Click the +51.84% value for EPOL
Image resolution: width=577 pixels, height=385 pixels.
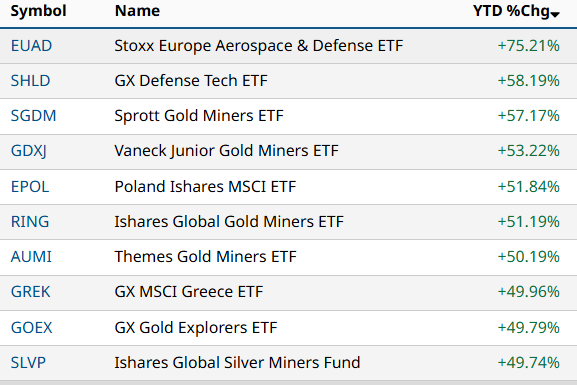[x=528, y=187]
